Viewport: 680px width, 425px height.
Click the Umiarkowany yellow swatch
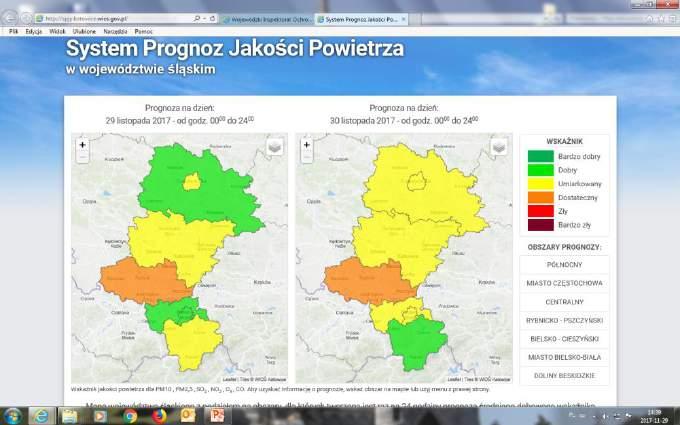[540, 184]
